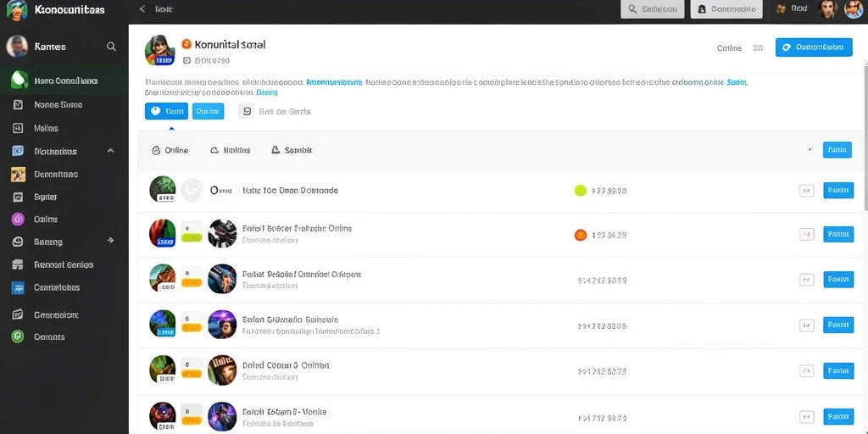
Task: Click the purple circle 'Oaliins' sidebar icon
Action: (18, 220)
